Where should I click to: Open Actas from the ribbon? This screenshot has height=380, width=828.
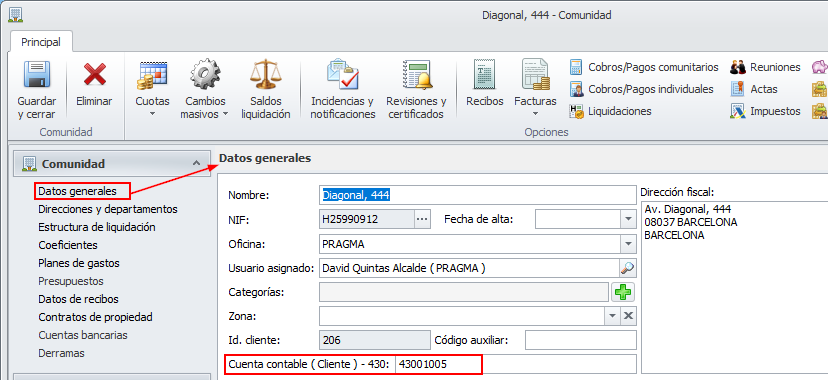(754, 89)
